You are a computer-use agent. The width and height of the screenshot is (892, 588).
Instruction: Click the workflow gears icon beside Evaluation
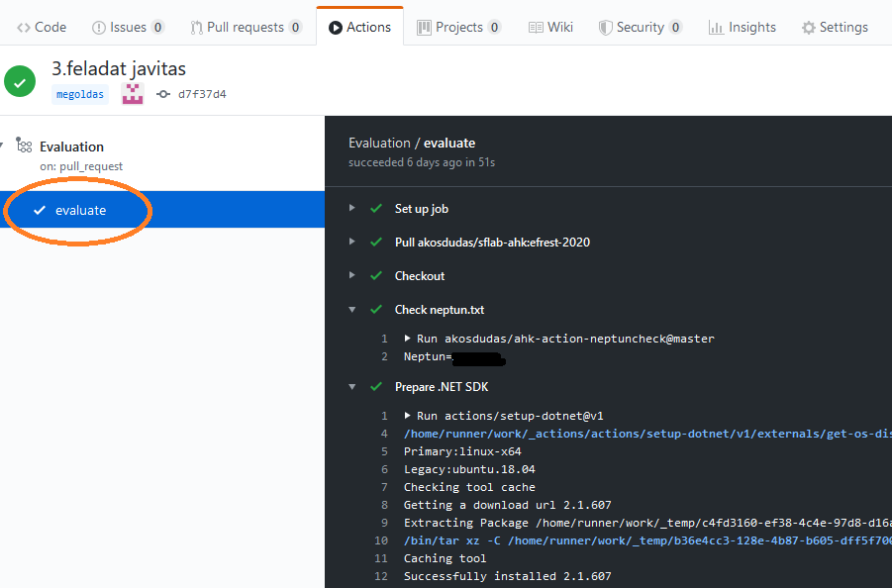coord(25,146)
